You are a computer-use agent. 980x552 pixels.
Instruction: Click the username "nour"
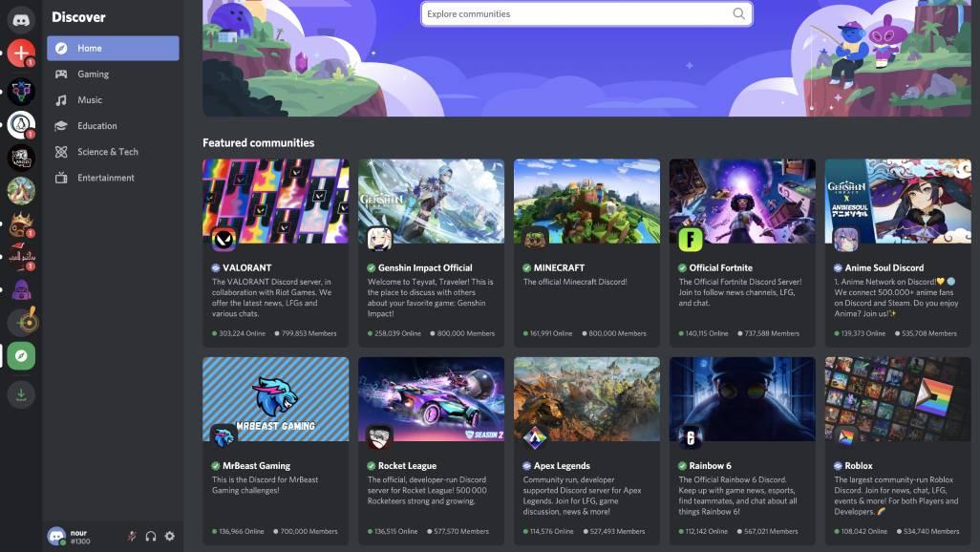click(78, 533)
